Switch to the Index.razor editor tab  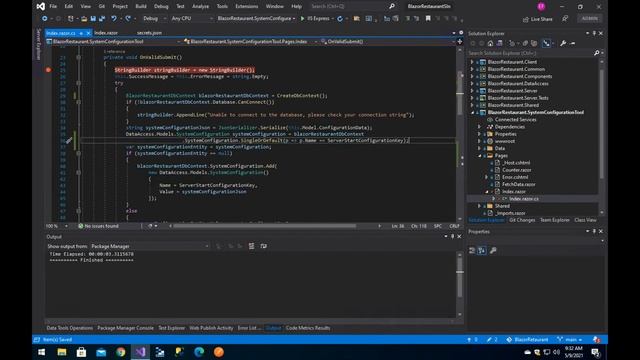[106, 33]
